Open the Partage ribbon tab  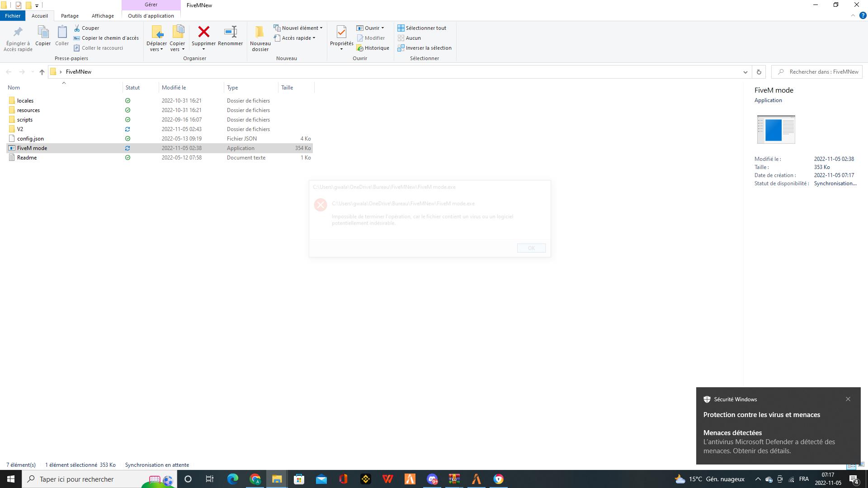pyautogui.click(x=70, y=16)
